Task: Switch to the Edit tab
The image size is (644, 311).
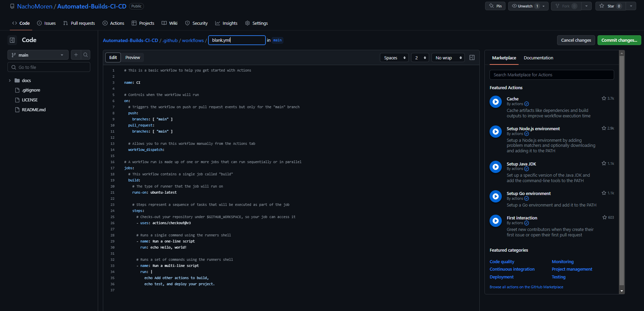Action: 113,58
